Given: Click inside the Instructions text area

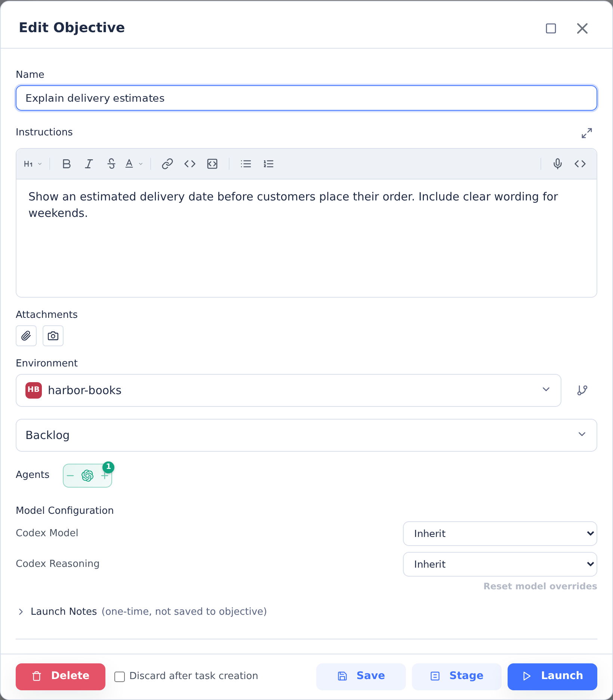Looking at the screenshot, I should (306, 238).
